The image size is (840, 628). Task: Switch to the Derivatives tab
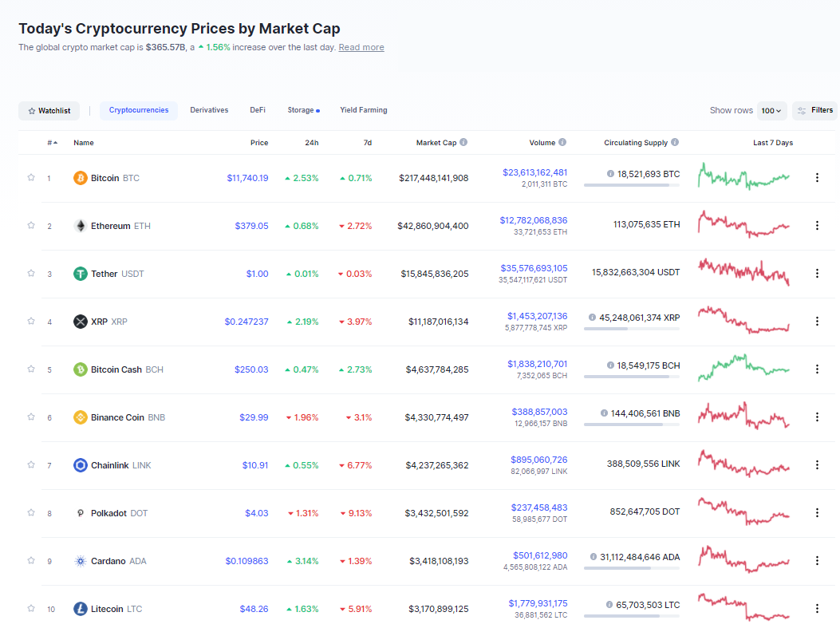pyautogui.click(x=209, y=110)
